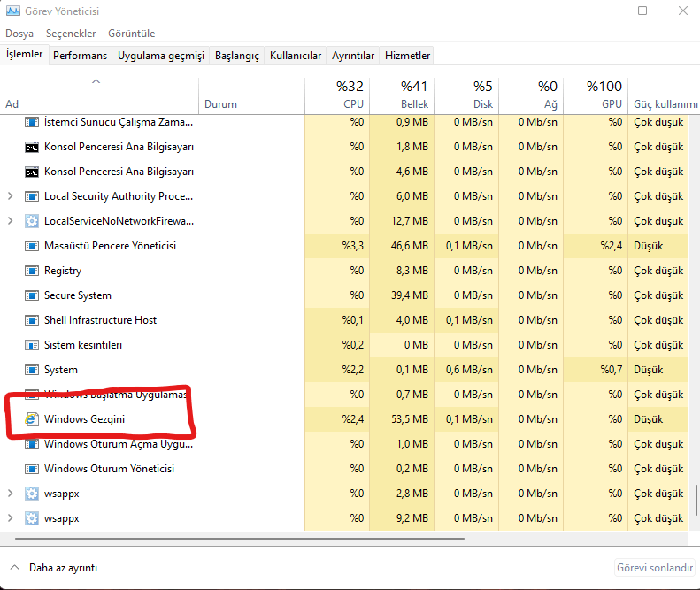Sort processes by Bellek column
Screen dimensions: 700x590
tap(402, 96)
